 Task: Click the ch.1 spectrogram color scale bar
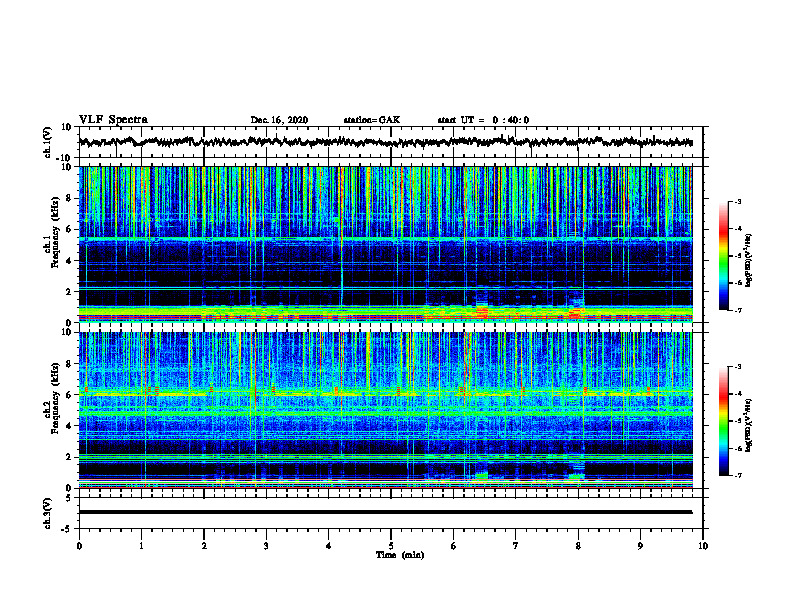coord(723,256)
